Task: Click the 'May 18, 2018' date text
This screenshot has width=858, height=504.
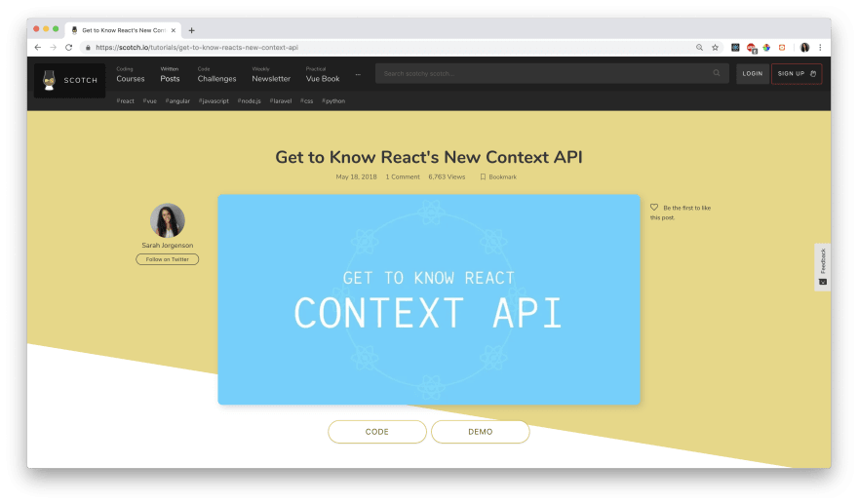Action: click(x=356, y=176)
